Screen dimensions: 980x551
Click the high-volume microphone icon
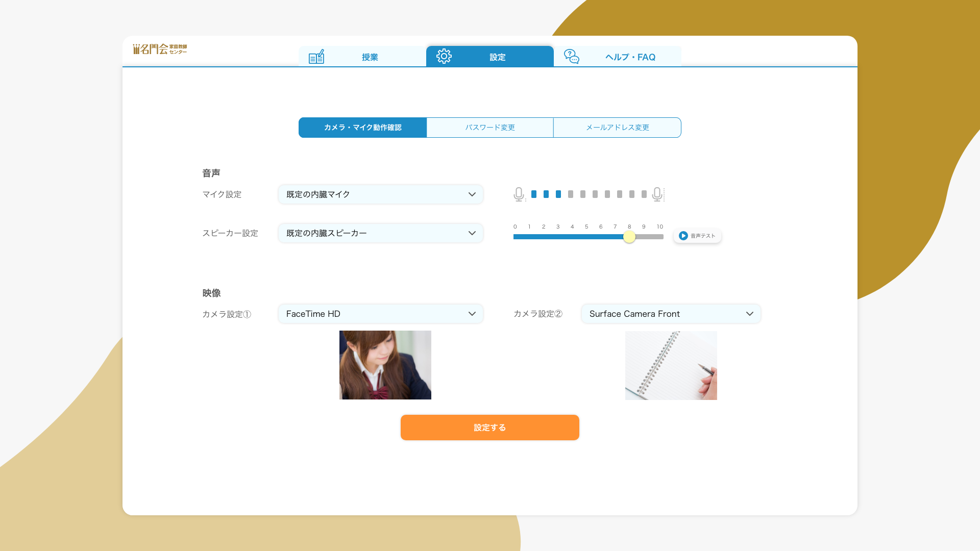point(658,194)
